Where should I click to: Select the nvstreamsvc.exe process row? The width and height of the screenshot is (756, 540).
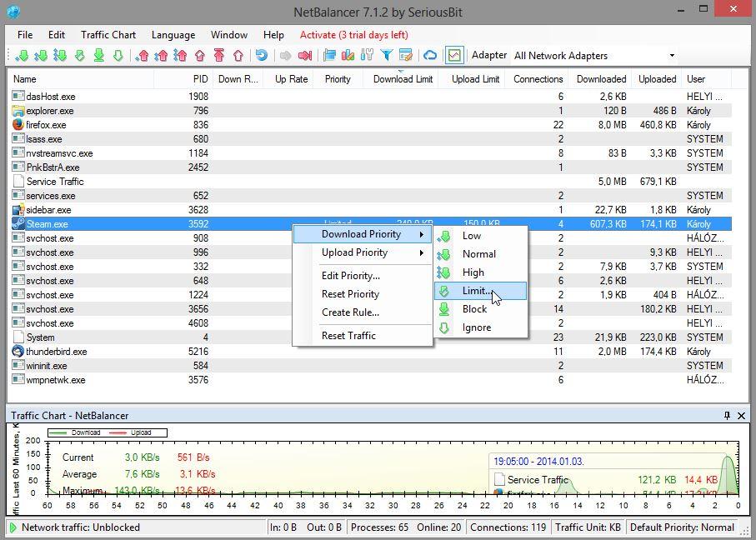(370, 153)
